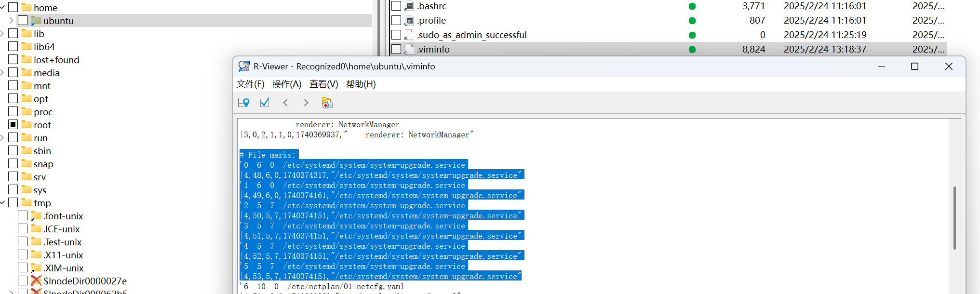The height and width of the screenshot is (294, 980).
Task: Expand the media folder tree node
Action: point(2,73)
